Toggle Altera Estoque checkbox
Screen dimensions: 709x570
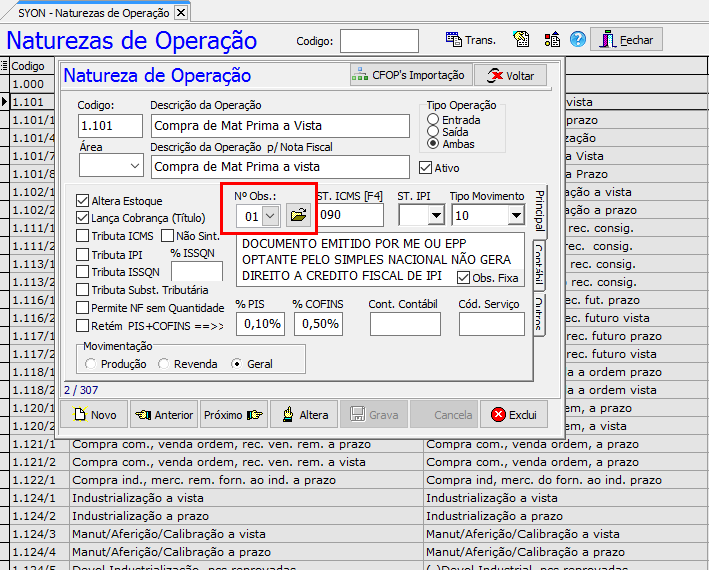82,200
